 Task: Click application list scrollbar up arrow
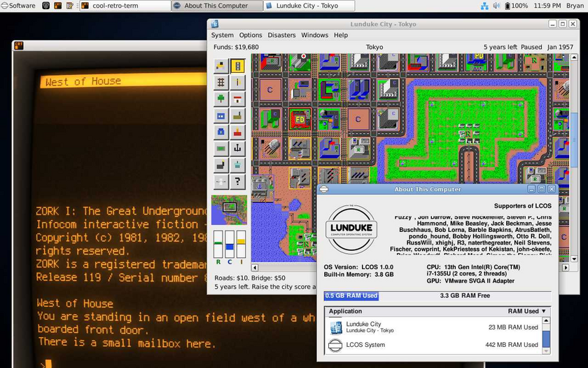coord(546,321)
